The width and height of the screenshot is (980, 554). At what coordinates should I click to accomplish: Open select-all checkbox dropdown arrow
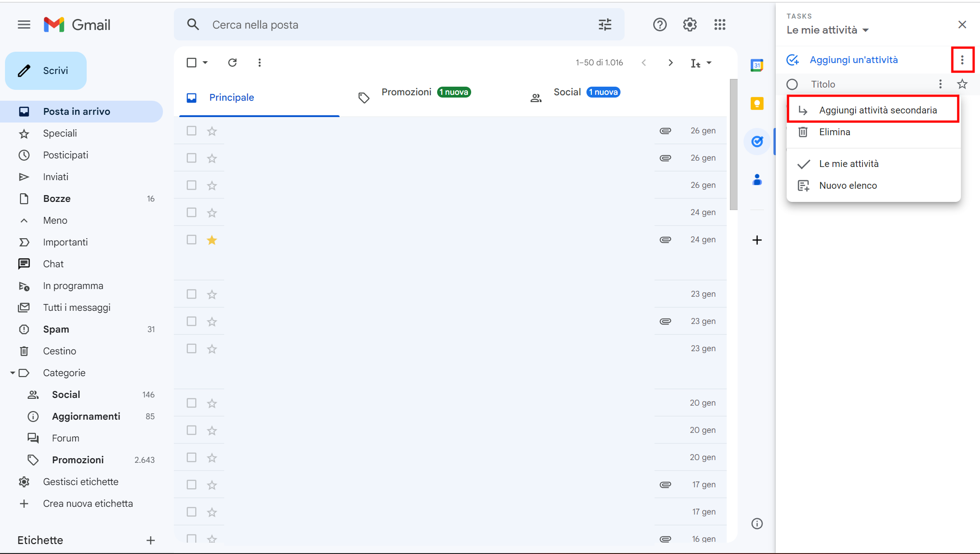205,63
